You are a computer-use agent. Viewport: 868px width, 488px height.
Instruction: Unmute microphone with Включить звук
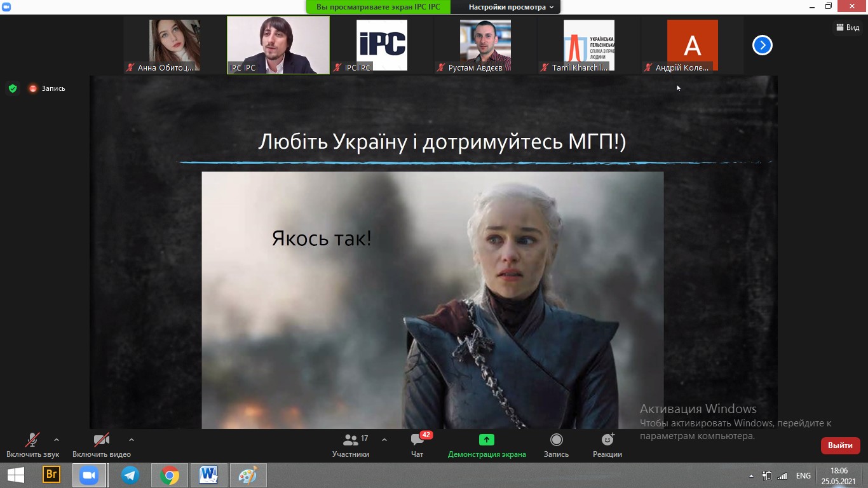[32, 445]
